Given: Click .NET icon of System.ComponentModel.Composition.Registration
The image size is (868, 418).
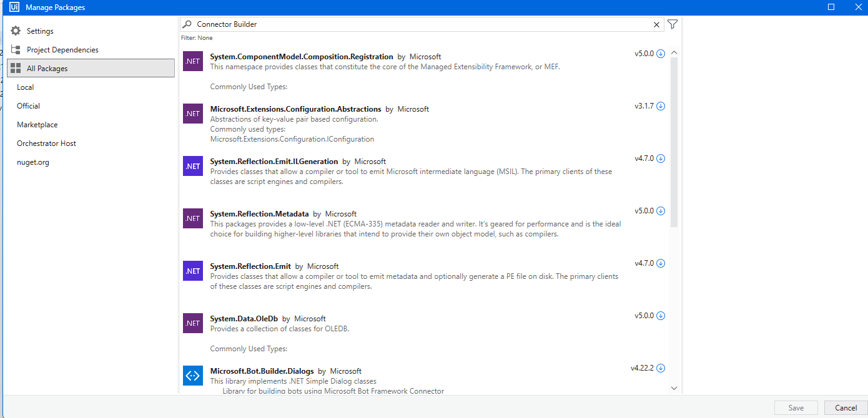Looking at the screenshot, I should tap(193, 61).
